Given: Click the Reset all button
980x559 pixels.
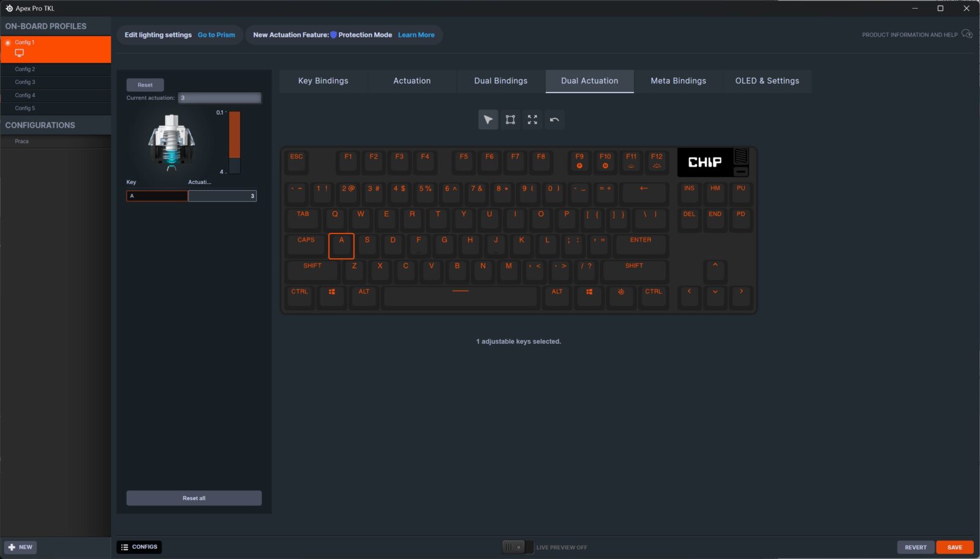Looking at the screenshot, I should [x=194, y=498].
